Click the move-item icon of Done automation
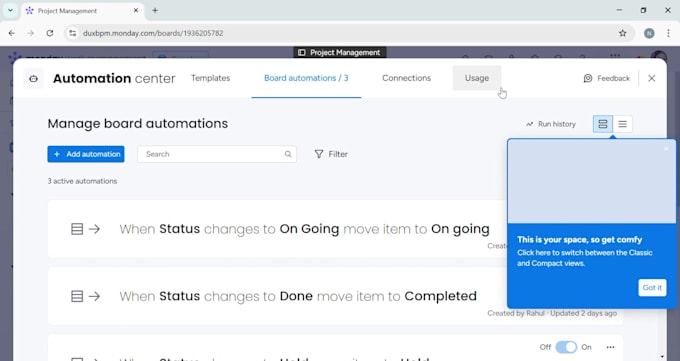Image resolution: width=680 pixels, height=361 pixels. click(85, 296)
